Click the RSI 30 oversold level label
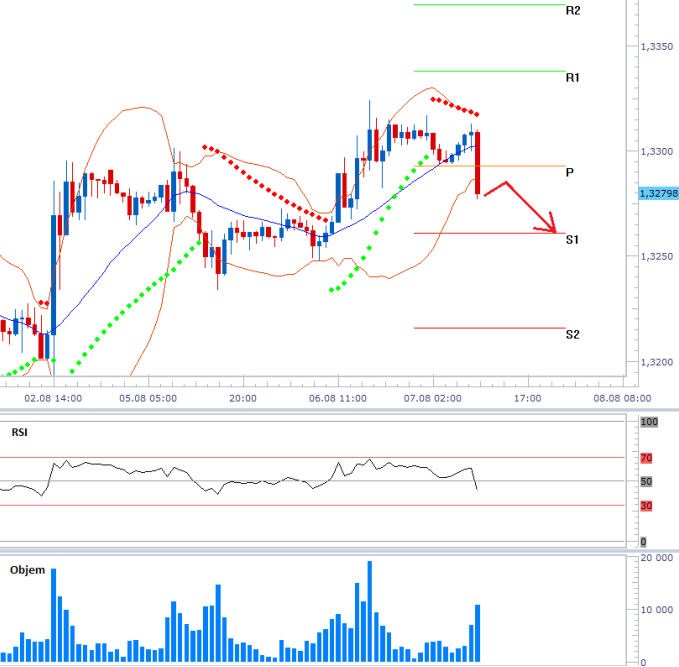Image resolution: width=679 pixels, height=667 pixels. coord(646,506)
